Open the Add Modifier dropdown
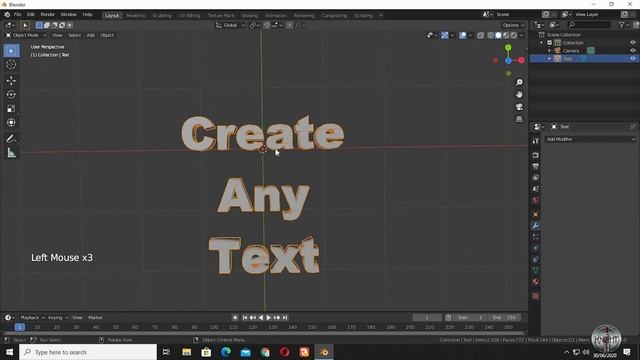Screen dimensions: 640x360 pos(590,139)
